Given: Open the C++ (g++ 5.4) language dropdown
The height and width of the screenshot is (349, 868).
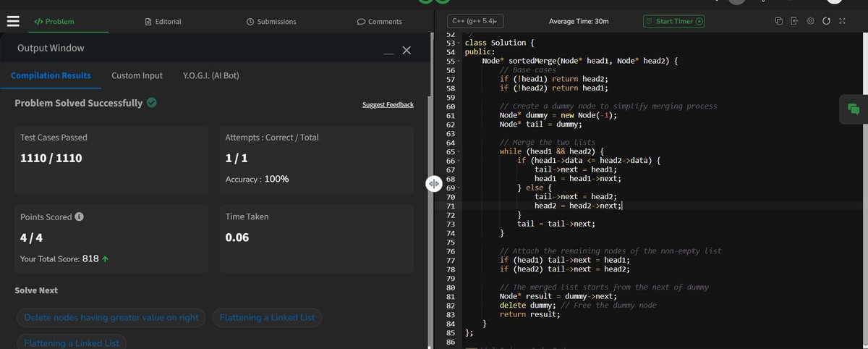Looking at the screenshot, I should point(475,22).
